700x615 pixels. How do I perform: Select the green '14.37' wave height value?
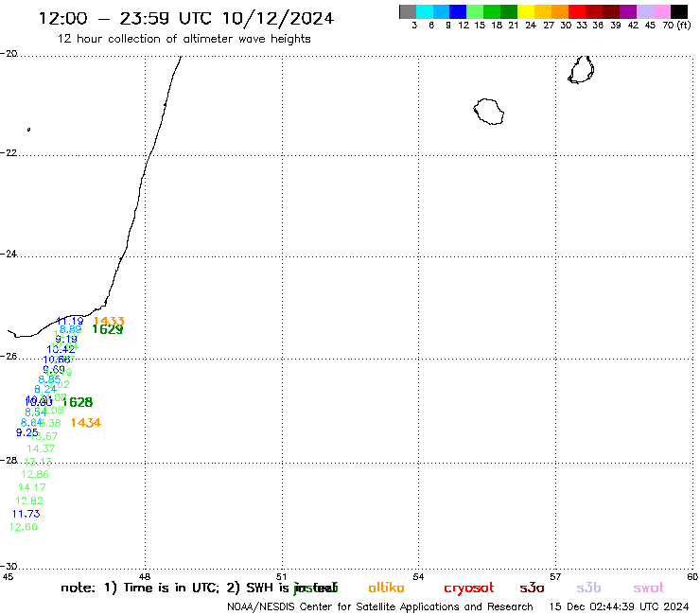[41, 448]
